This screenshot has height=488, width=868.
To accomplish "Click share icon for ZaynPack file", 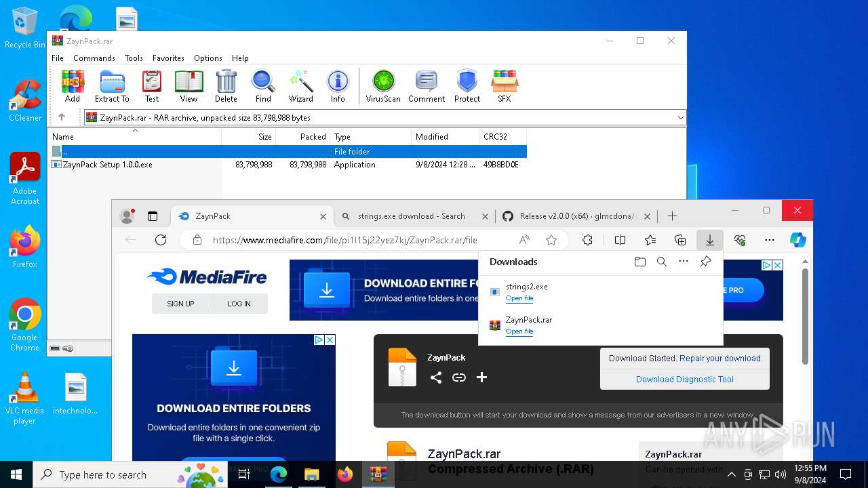I will pyautogui.click(x=436, y=378).
